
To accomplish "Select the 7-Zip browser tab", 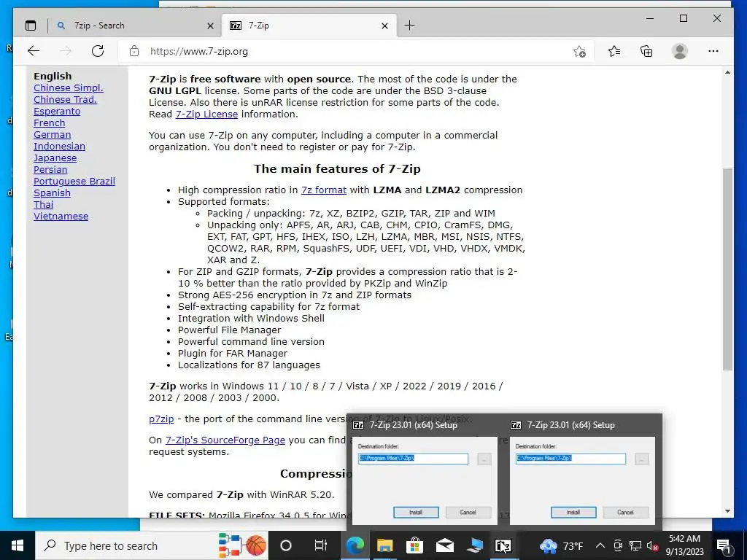I will (309, 26).
